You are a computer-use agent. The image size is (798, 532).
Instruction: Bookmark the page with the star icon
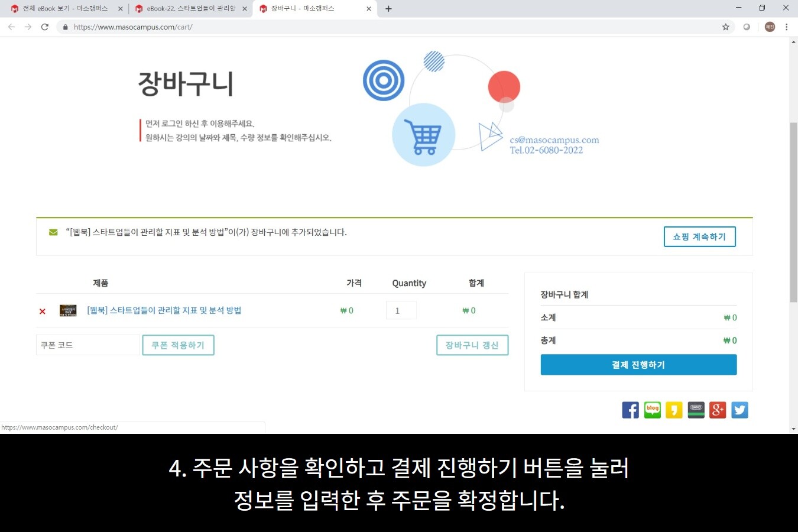[x=725, y=27]
